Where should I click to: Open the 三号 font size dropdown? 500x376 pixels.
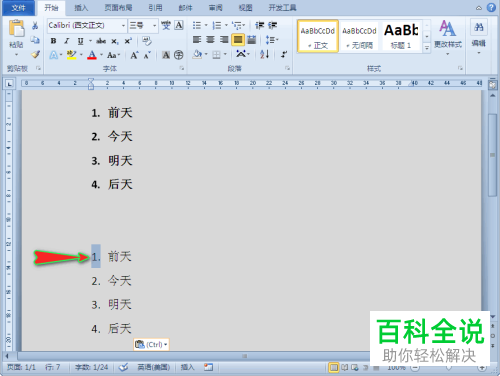(x=154, y=26)
